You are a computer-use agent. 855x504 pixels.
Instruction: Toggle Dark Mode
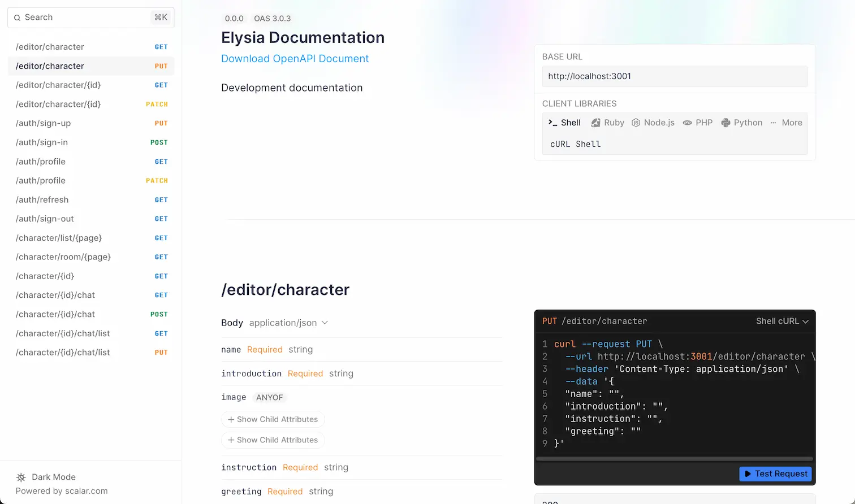click(x=53, y=477)
